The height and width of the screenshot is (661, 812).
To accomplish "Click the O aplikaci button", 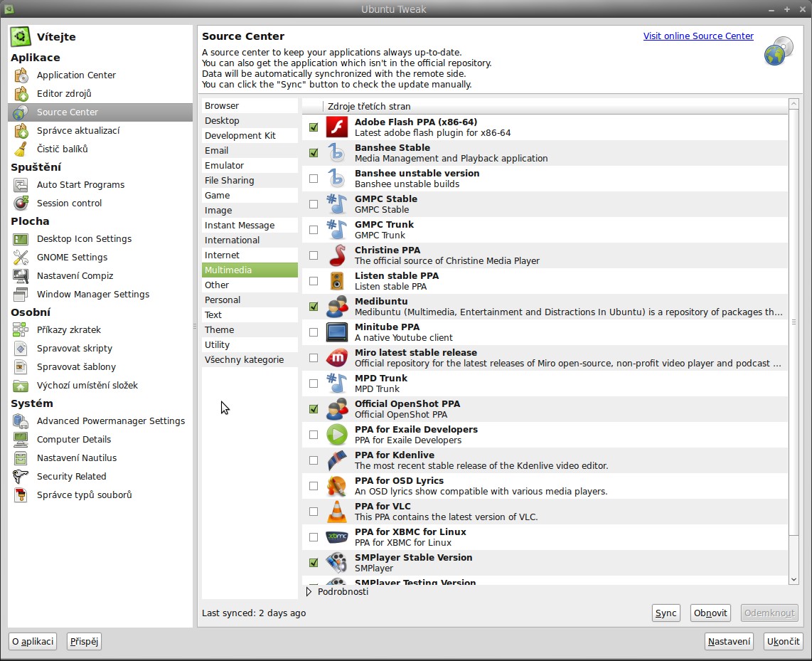I will coord(33,641).
